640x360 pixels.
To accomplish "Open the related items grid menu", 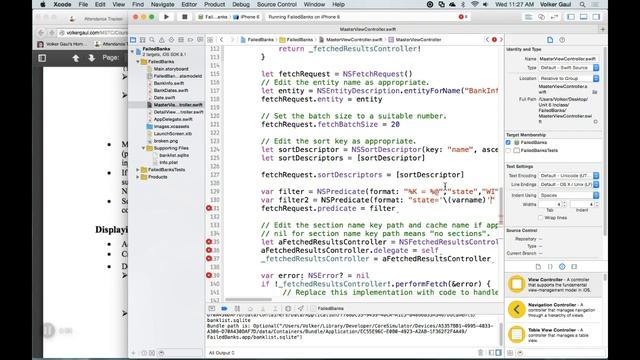I will click(x=210, y=40).
